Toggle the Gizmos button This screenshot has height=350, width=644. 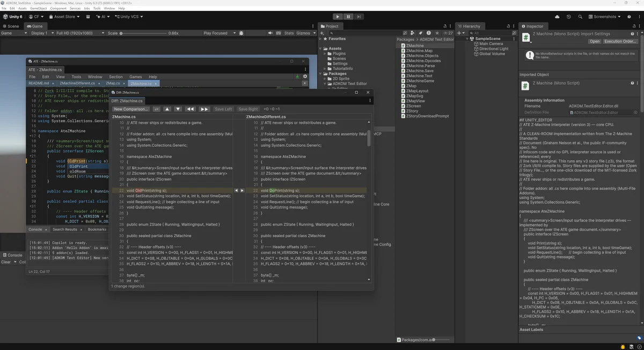point(303,33)
